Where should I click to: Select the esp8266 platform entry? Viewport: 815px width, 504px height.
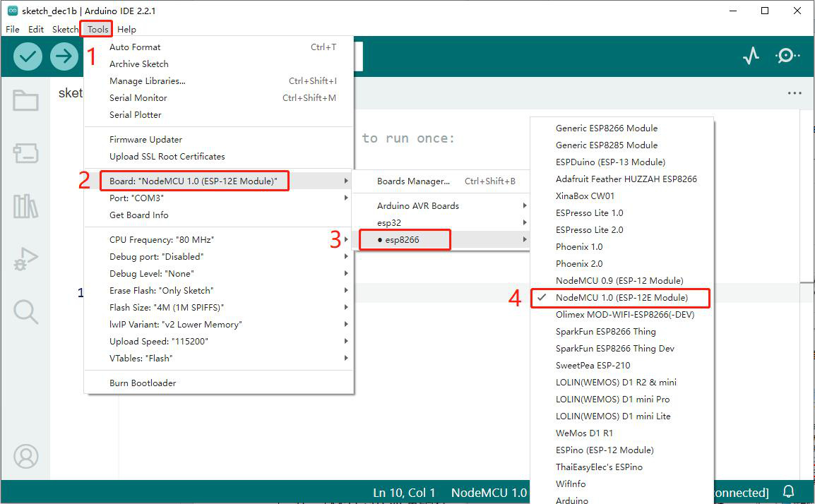click(x=441, y=239)
